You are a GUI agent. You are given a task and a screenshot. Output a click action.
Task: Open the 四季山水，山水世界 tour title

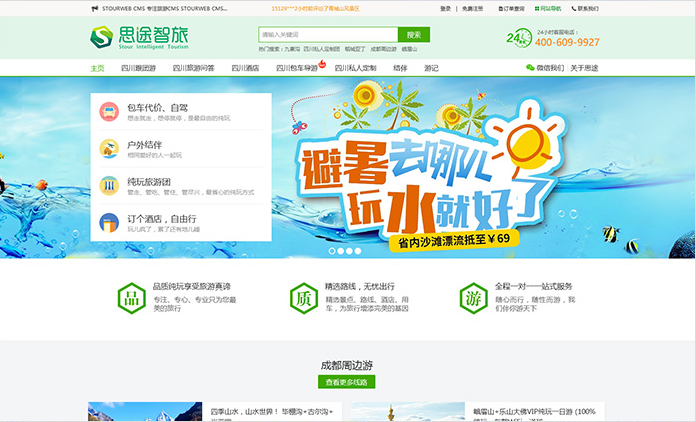(271, 412)
